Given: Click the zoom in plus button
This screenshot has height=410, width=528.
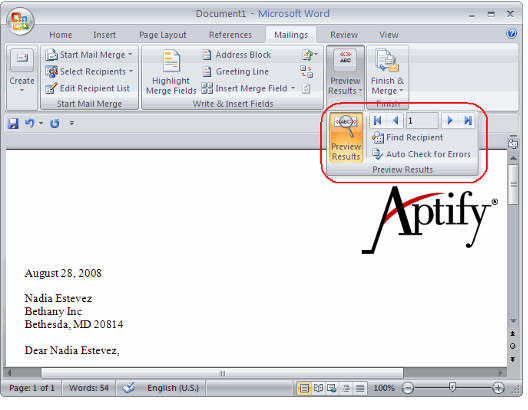Looking at the screenshot, I should tap(498, 388).
